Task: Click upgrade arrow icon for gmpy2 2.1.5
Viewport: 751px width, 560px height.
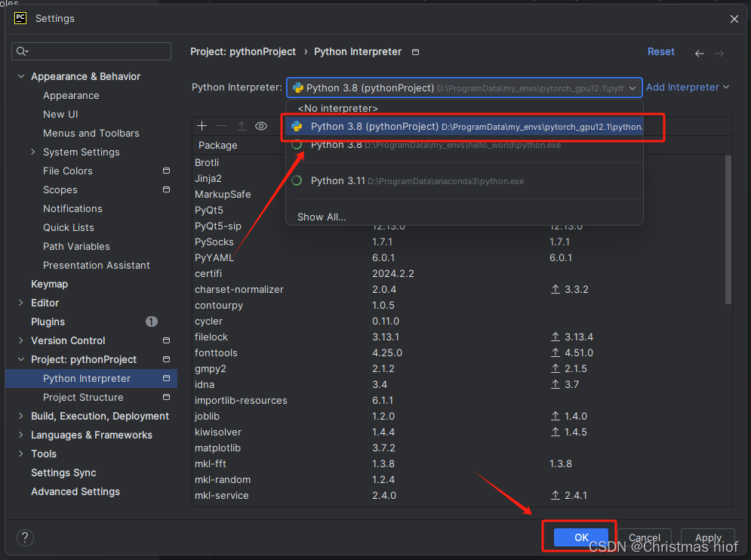Action: pyautogui.click(x=555, y=368)
